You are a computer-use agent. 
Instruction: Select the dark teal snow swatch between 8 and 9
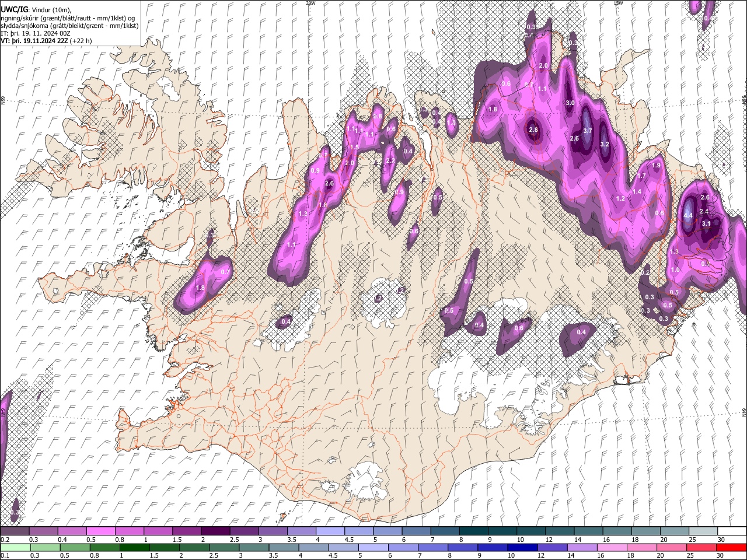click(473, 531)
